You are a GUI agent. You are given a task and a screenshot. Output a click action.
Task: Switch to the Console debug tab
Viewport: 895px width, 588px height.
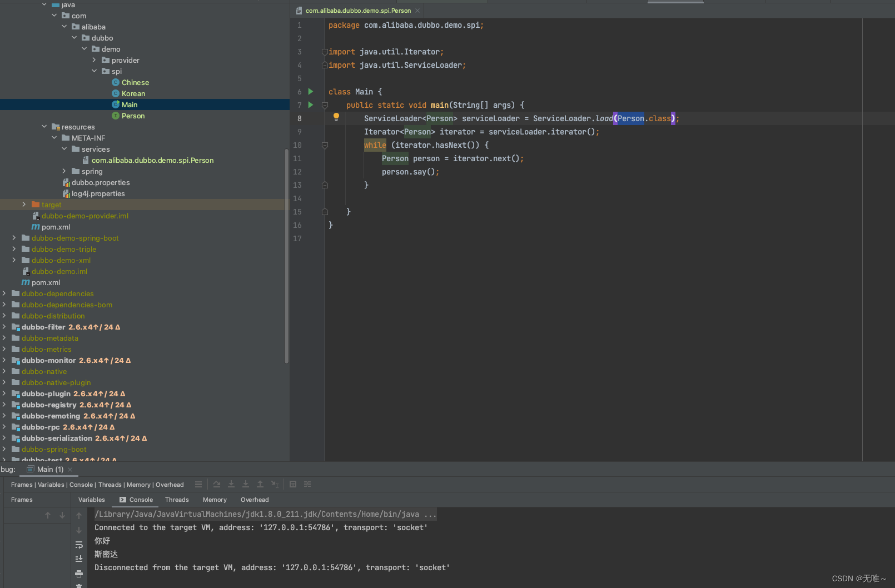136,500
